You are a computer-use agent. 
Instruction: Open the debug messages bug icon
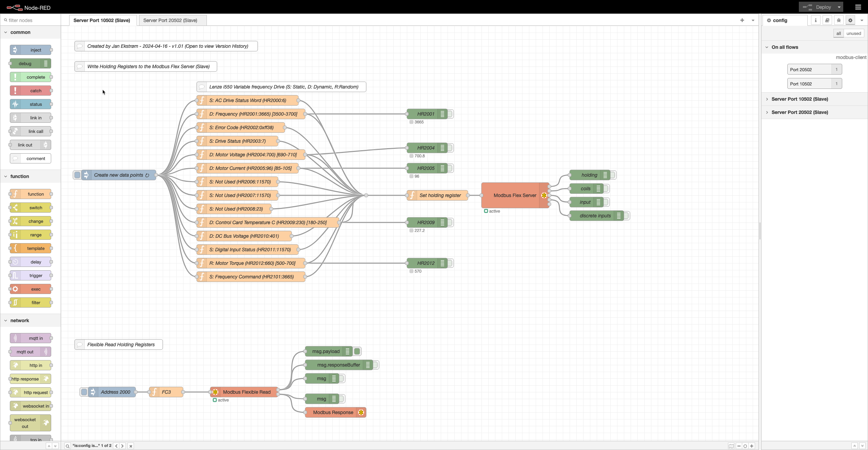point(839,20)
